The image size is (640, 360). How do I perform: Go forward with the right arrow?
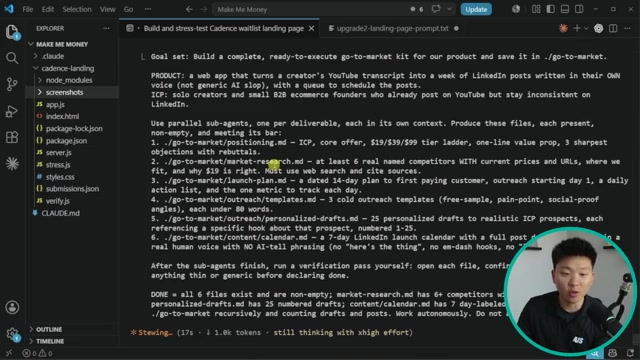click(x=204, y=9)
